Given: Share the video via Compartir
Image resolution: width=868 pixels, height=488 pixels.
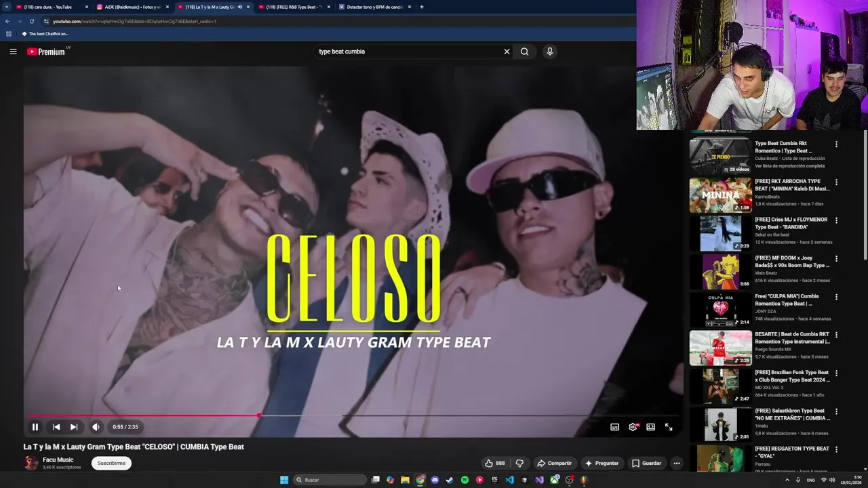Looking at the screenshot, I should click(554, 464).
